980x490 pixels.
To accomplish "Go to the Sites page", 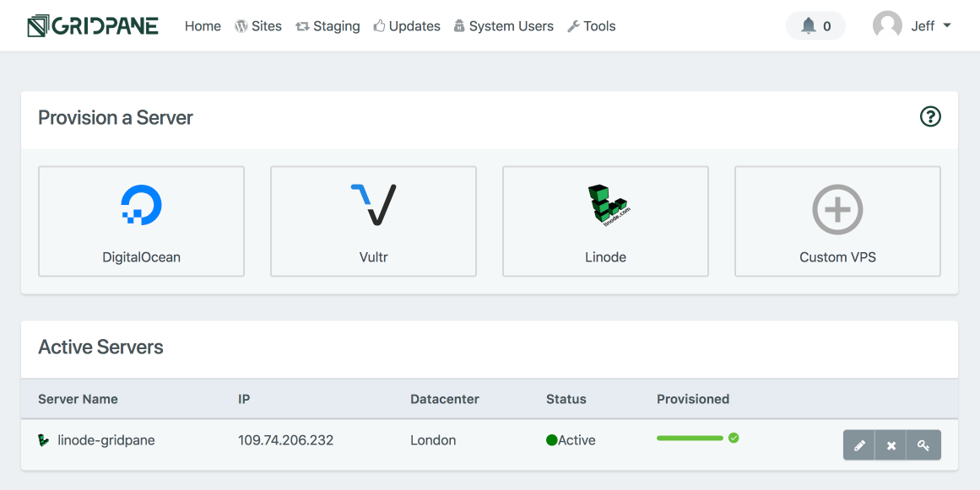I will (x=258, y=26).
